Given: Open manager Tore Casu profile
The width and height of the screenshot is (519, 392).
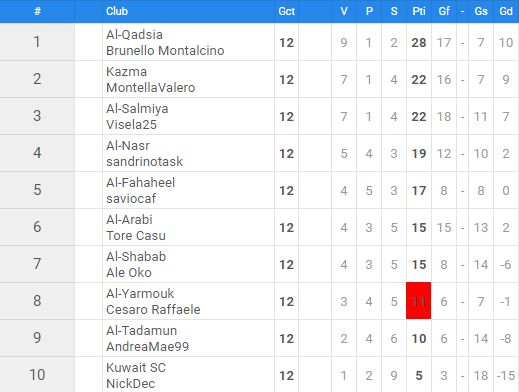Looking at the screenshot, I should click(x=136, y=236).
